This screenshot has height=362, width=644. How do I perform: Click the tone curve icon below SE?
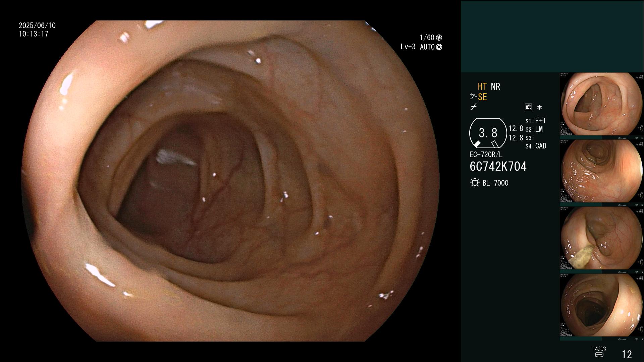click(474, 107)
